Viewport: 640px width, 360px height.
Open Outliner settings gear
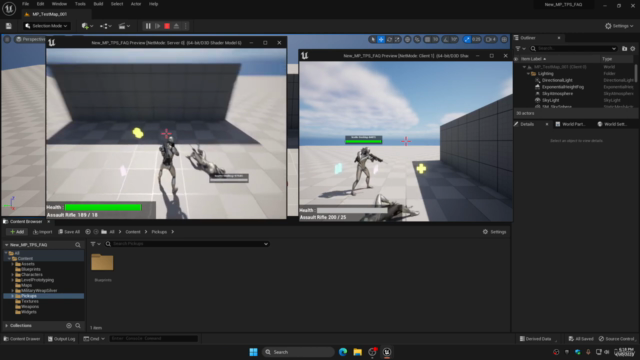pyautogui.click(x=633, y=49)
